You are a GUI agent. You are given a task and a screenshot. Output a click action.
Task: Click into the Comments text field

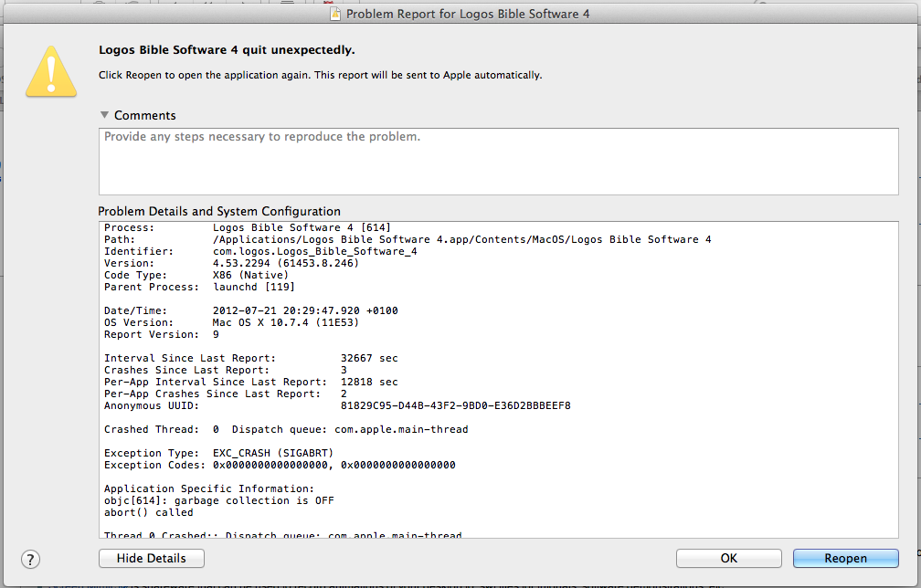pyautogui.click(x=498, y=162)
